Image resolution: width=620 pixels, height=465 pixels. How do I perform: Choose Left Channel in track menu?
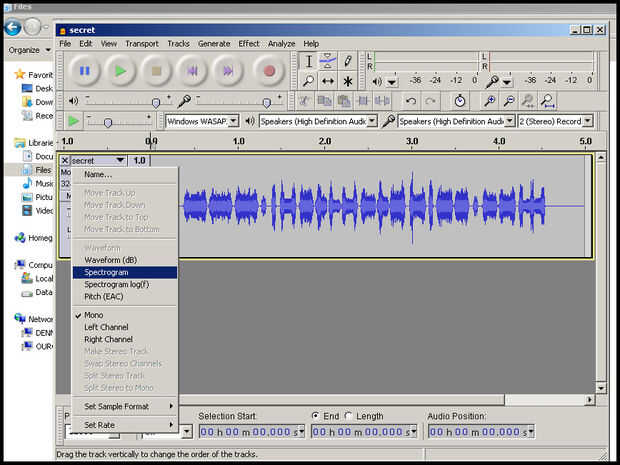pos(105,327)
